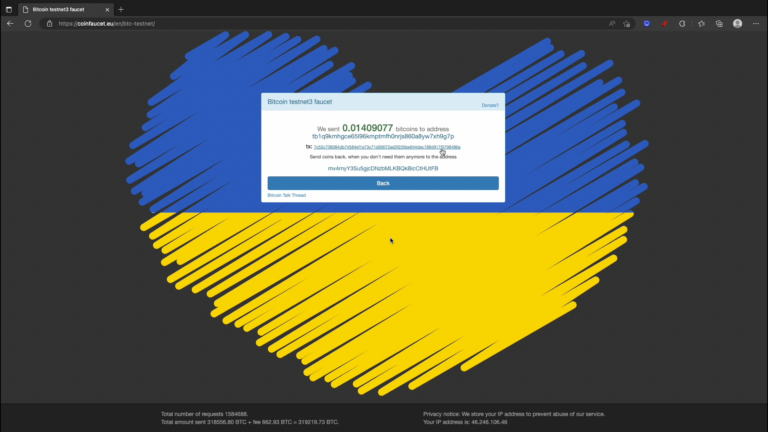Open the Donate? link
This screenshot has height=432, width=768.
(x=489, y=104)
